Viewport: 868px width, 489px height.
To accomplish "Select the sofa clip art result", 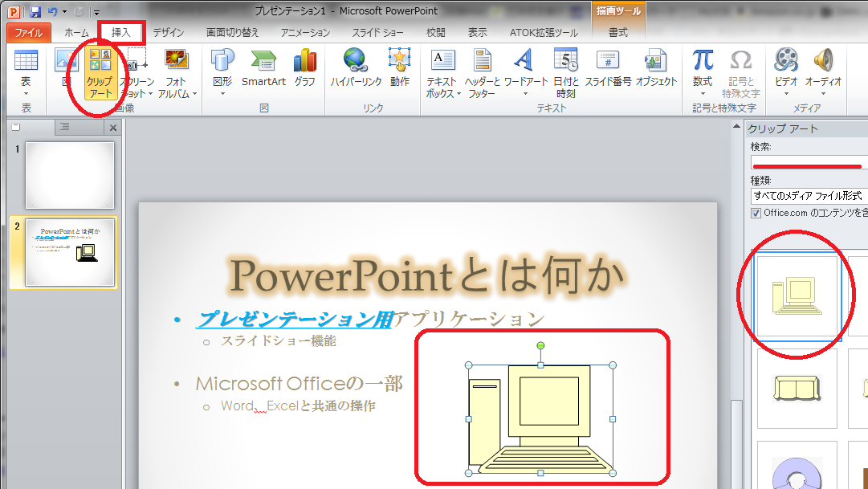I will (797, 388).
